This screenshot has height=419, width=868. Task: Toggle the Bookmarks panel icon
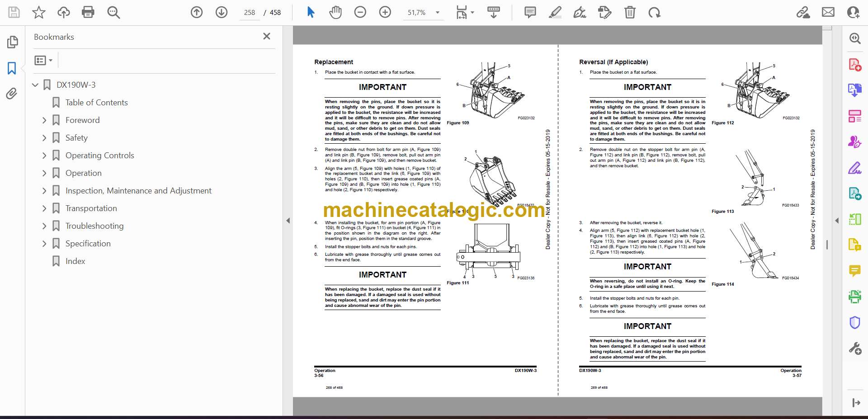pyautogui.click(x=12, y=68)
